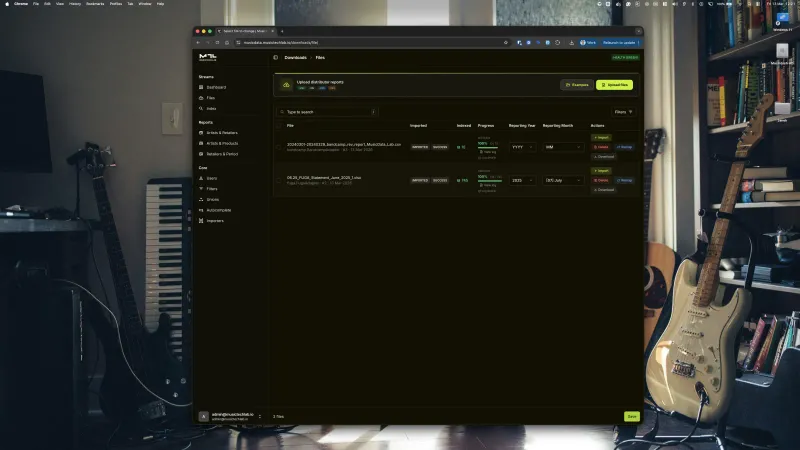View log for the bandcamp file
The image size is (800, 450).
[488, 152]
